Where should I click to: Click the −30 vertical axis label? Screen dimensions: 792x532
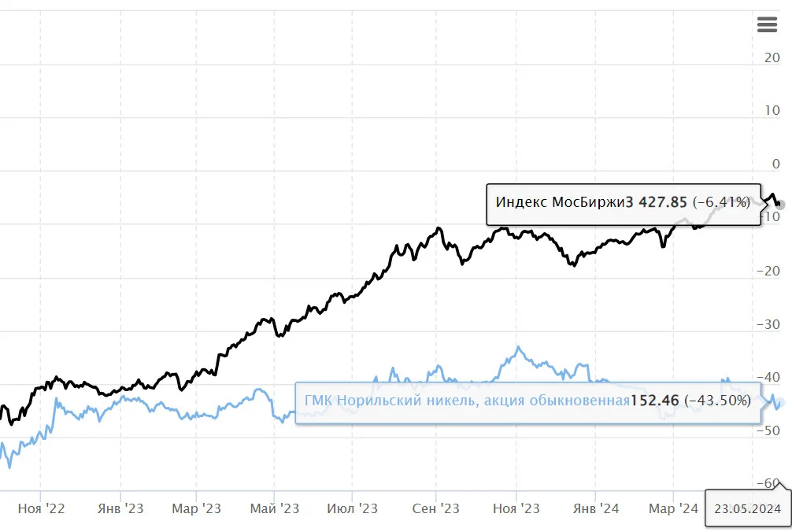point(768,324)
